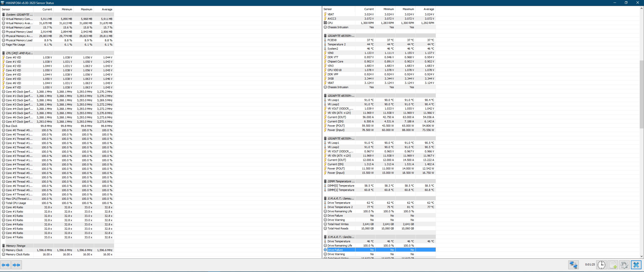Click the expand columns arrows button
Image resolution: width=644 pixels, height=272 pixels.
tap(6, 265)
